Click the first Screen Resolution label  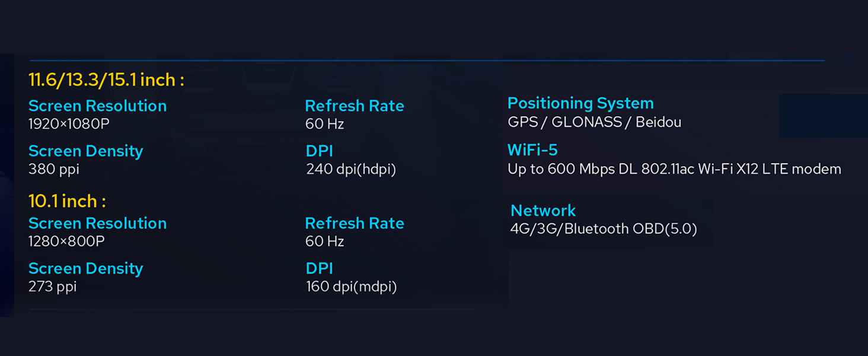(x=97, y=106)
